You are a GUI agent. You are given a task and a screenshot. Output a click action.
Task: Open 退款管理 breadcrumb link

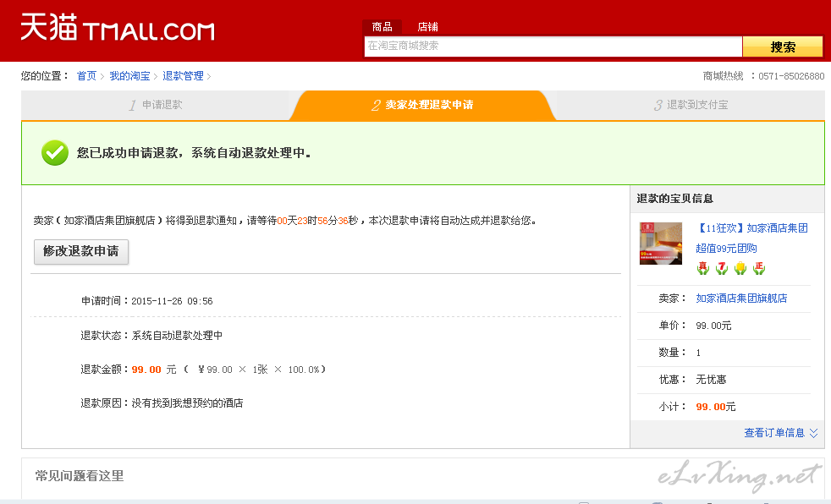(x=183, y=76)
